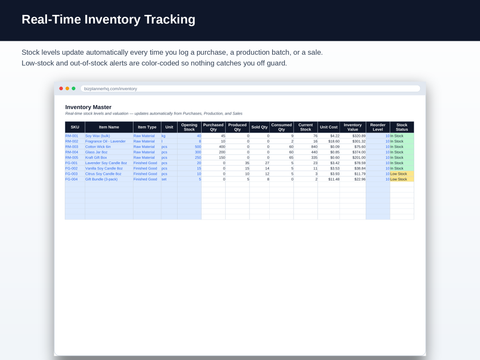Screen dimensions: 480x360
Task: Click the Inventory Master sheet title
Action: pyautogui.click(x=88, y=107)
